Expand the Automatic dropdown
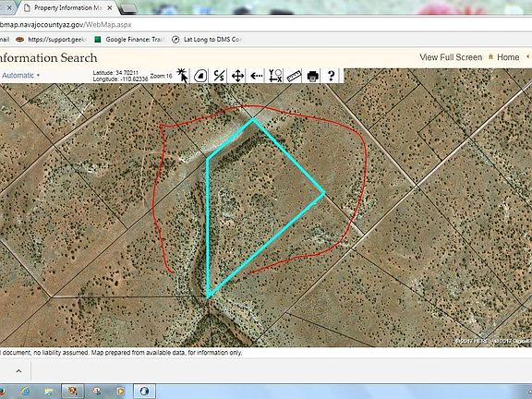 tap(20, 76)
